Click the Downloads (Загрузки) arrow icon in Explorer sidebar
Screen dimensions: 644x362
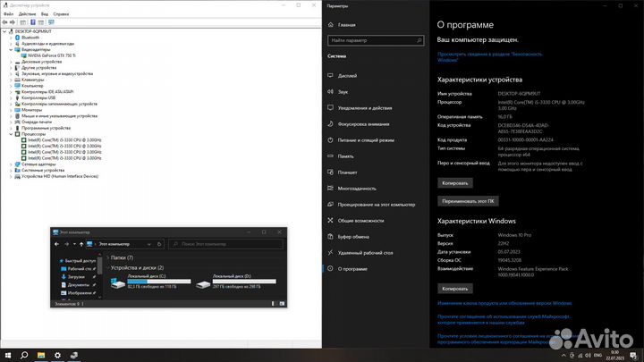pyautogui.click(x=64, y=276)
